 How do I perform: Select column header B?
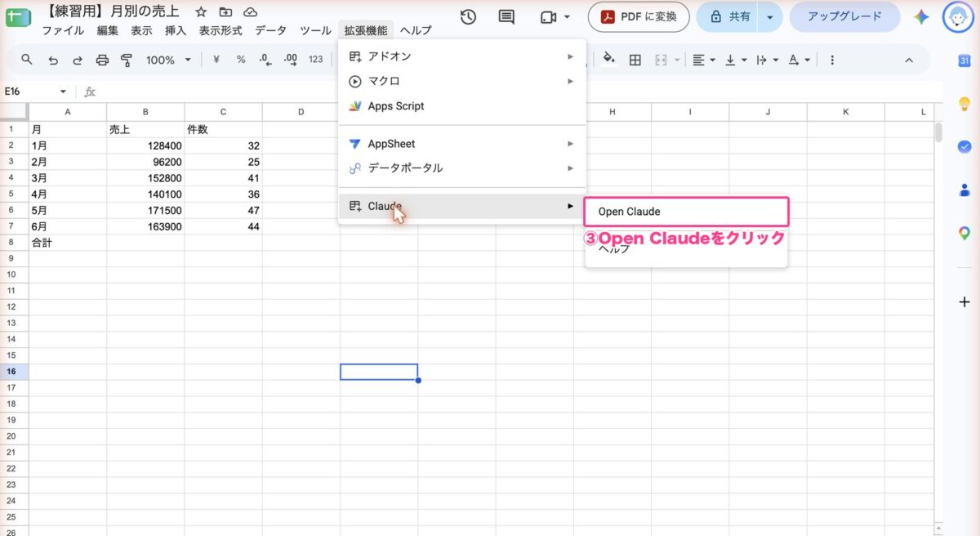tap(145, 112)
